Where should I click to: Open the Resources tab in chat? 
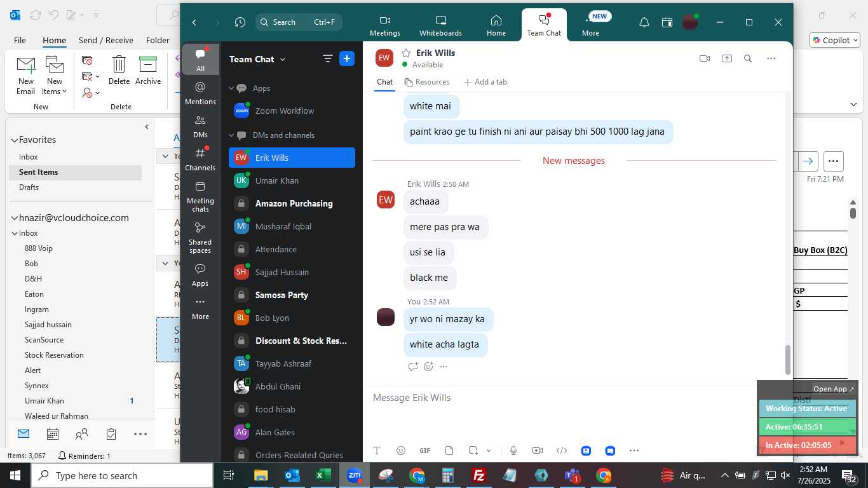tap(427, 82)
